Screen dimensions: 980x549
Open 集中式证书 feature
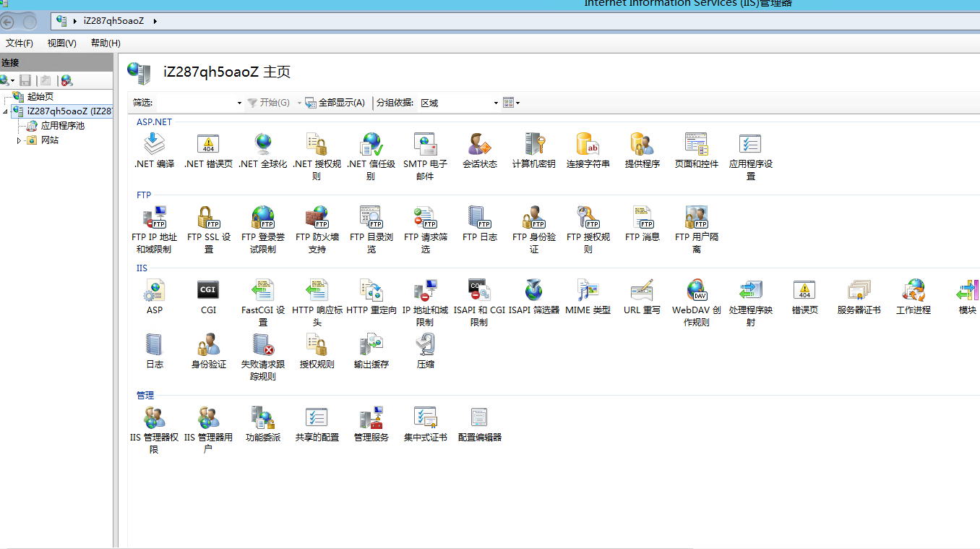click(x=425, y=424)
